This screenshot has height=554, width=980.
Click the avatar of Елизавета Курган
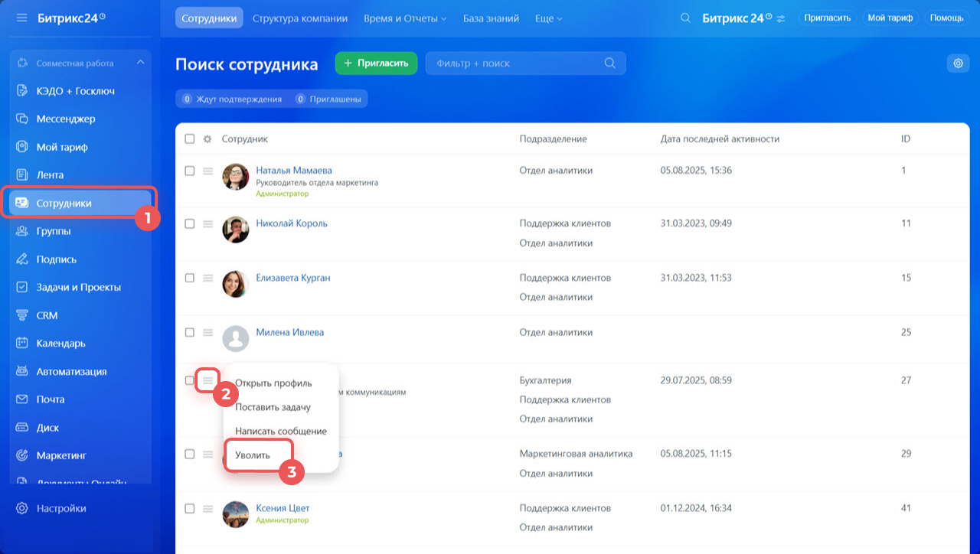click(235, 284)
